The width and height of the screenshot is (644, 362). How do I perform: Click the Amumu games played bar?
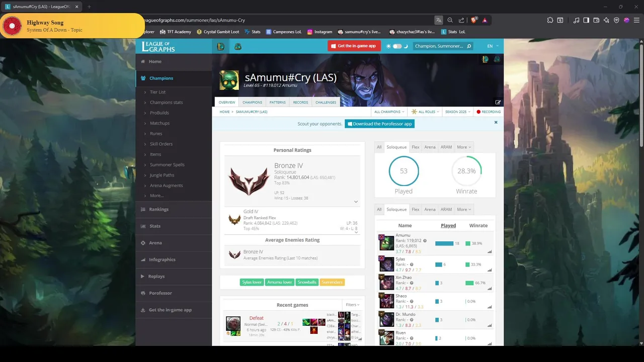444,243
